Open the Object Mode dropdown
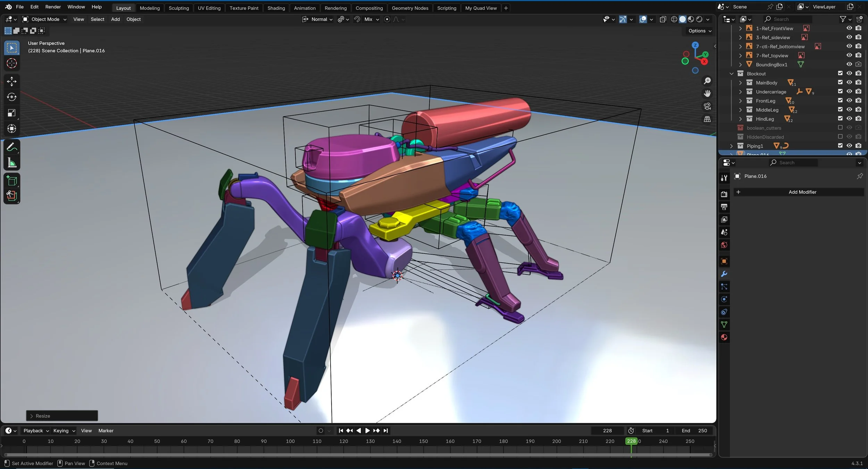The width and height of the screenshot is (868, 469). tap(44, 19)
